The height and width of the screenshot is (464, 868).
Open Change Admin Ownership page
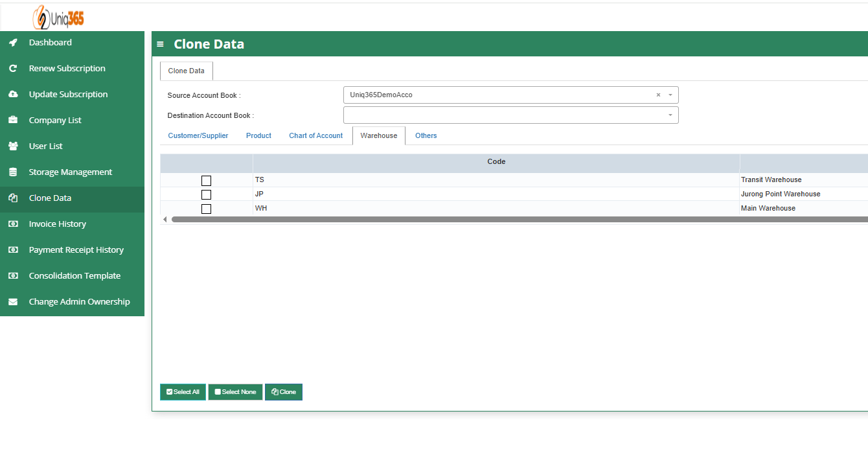pos(72,302)
